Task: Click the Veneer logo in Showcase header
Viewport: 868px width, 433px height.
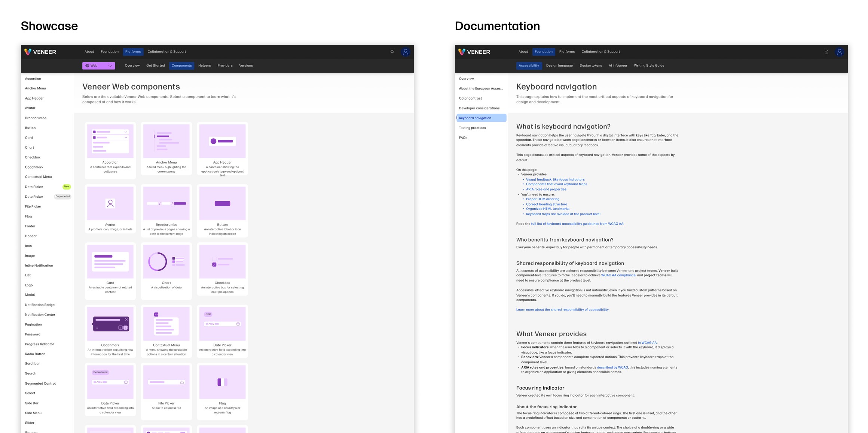Action: [x=40, y=52]
